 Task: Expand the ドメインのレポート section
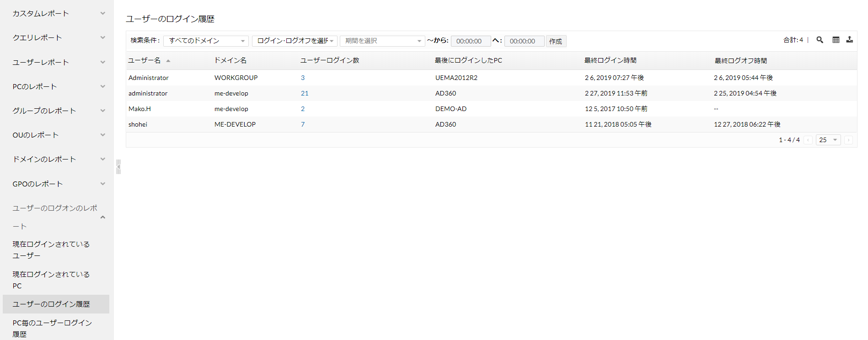pos(103,159)
